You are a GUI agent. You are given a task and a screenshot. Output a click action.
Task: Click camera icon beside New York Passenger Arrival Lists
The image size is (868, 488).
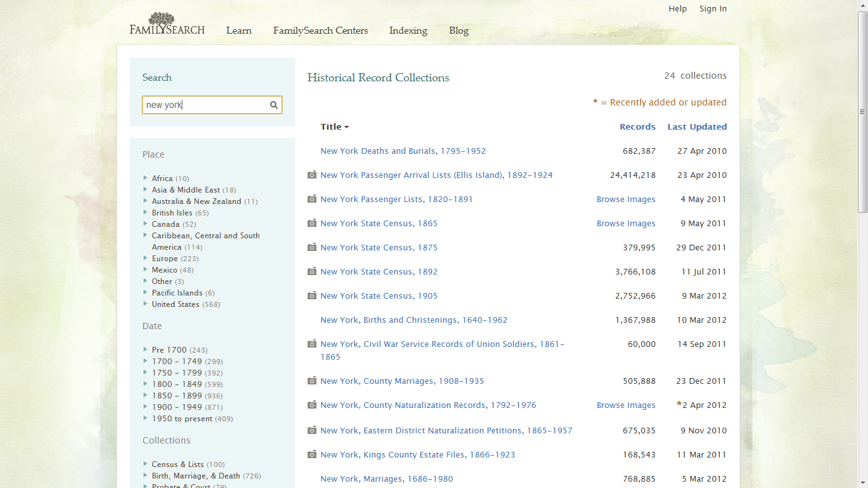coord(312,175)
